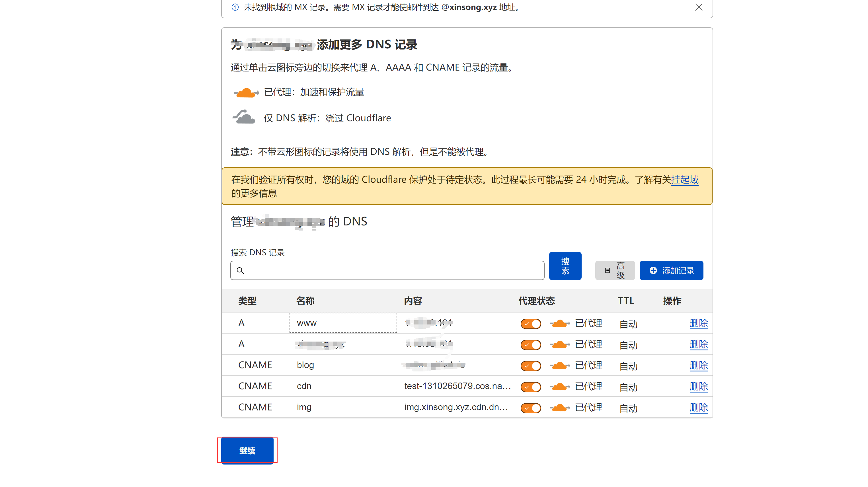Click the 操作 column header
Image resolution: width=868 pixels, height=487 pixels.
click(x=672, y=301)
